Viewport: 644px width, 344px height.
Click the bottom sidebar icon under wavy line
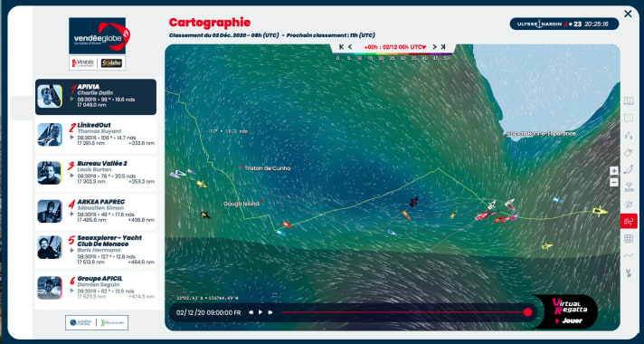tap(629, 272)
